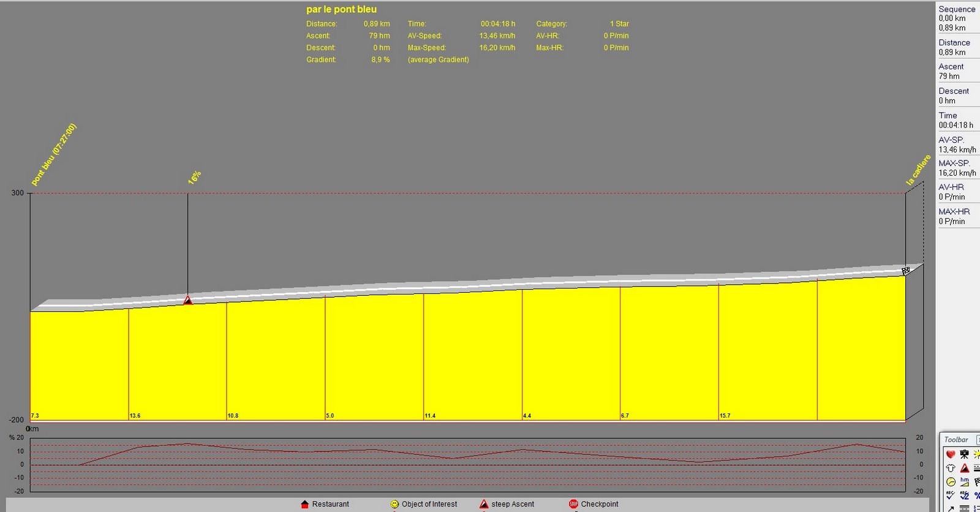Click the 'pont bleu (07:27:00)' start label
Screen dimensions: 980x512
pos(54,154)
